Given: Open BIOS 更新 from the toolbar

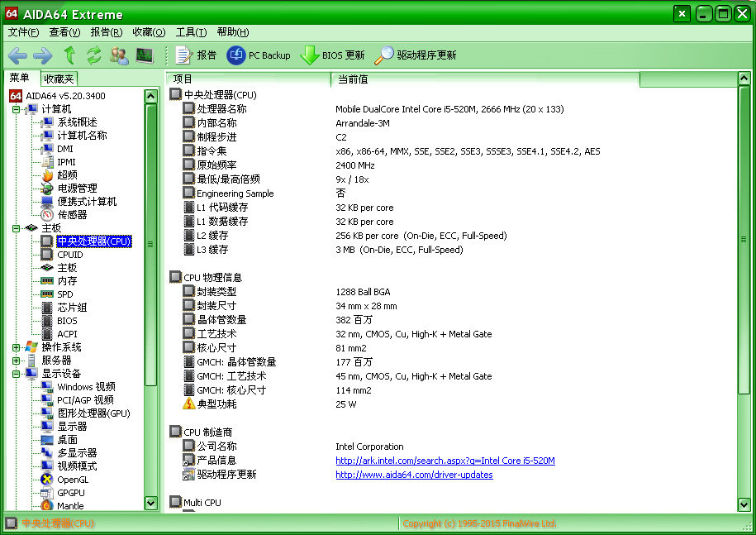Looking at the screenshot, I should [x=332, y=55].
